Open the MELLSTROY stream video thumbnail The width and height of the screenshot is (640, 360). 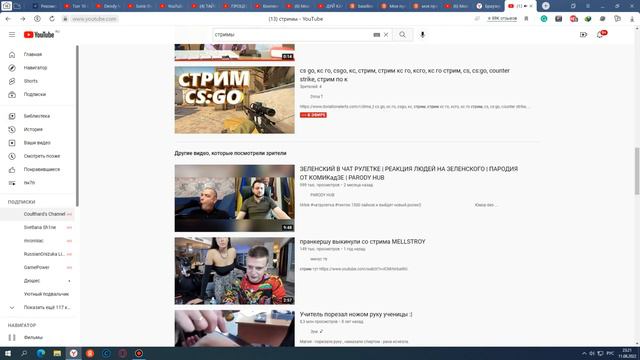click(x=235, y=271)
